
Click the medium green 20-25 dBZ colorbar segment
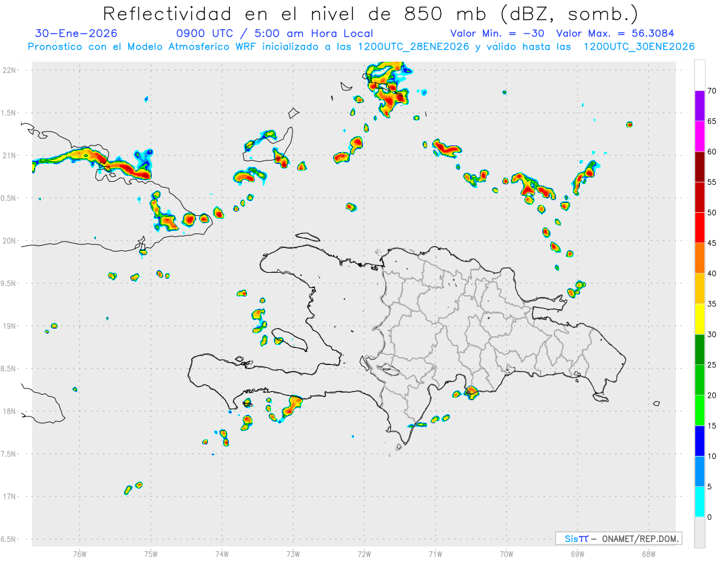[x=699, y=380]
